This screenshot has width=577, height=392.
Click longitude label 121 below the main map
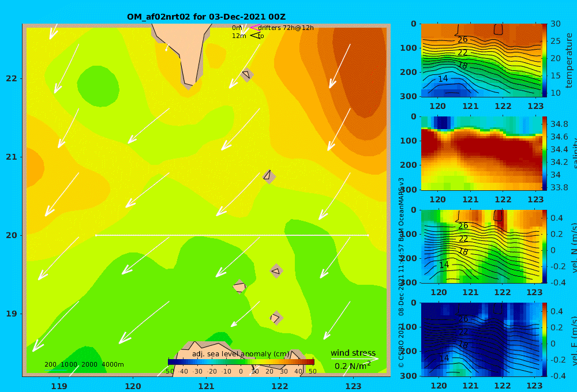(x=206, y=386)
